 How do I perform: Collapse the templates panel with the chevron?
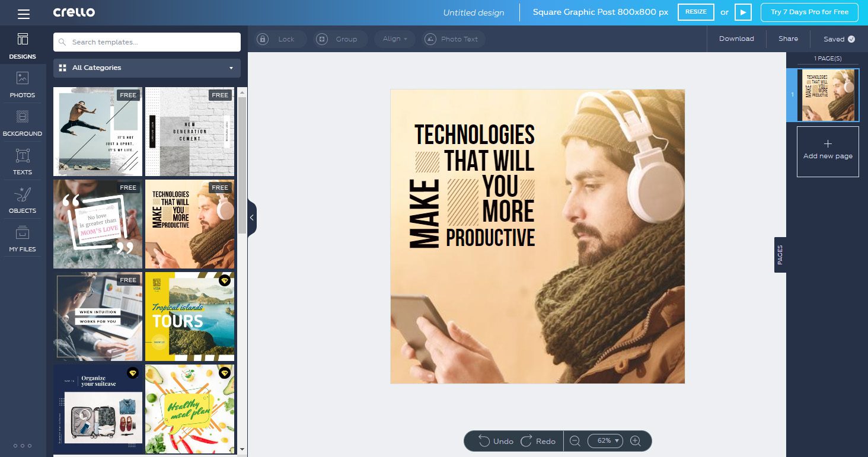pyautogui.click(x=251, y=218)
